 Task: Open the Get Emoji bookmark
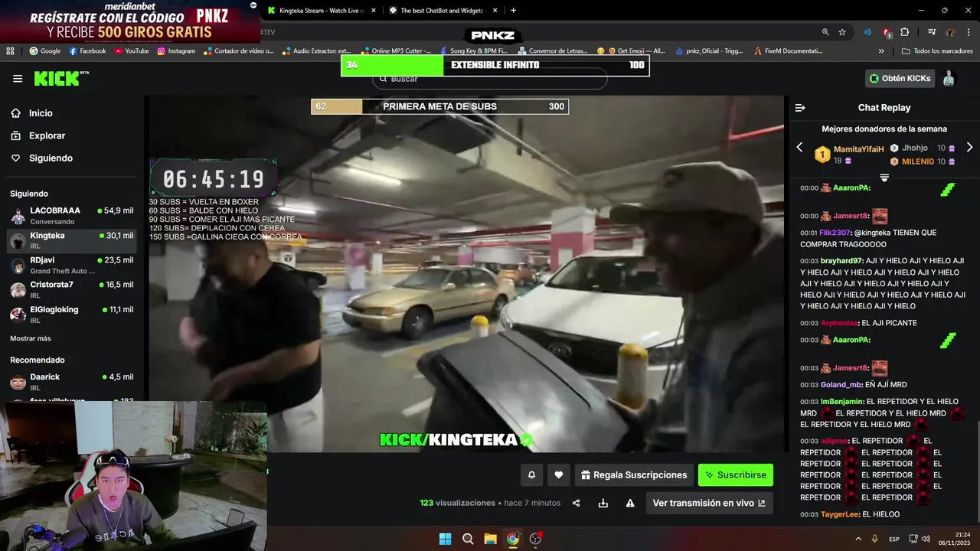[631, 51]
